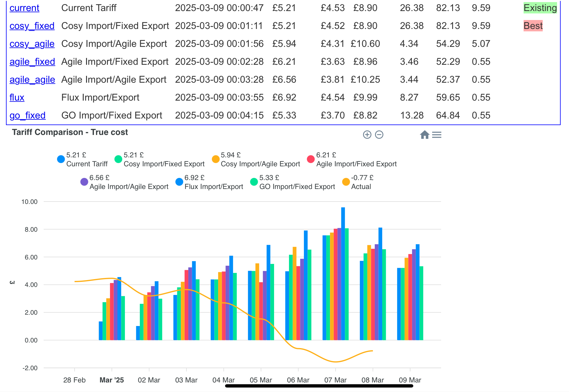Click 'GO Import/Fixed Export' name in the table
The image size is (569, 392).
pos(112,116)
